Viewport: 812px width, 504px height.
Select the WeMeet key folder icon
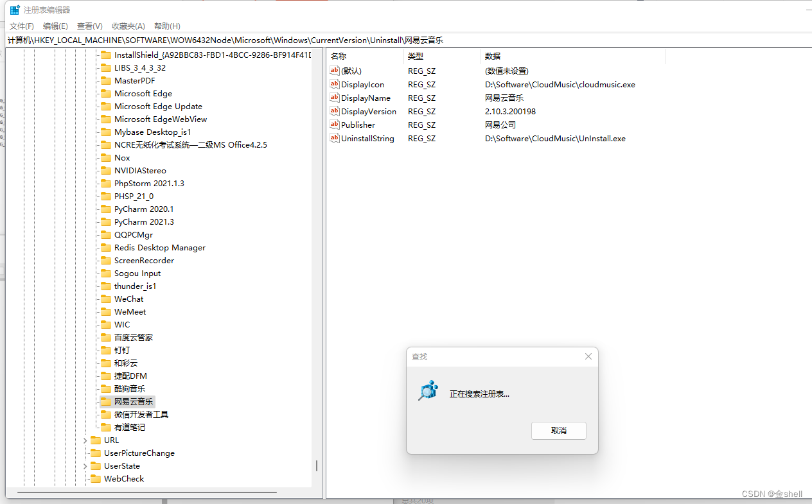pos(106,312)
